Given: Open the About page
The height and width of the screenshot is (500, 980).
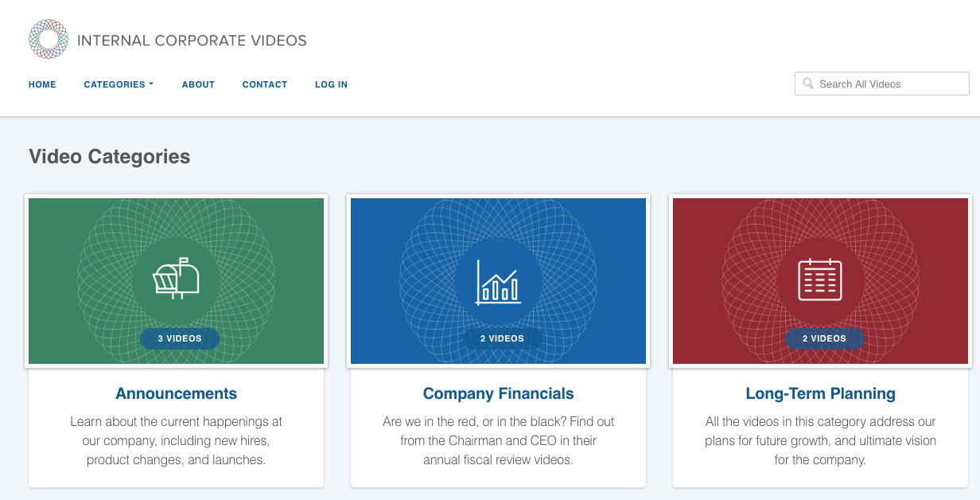Looking at the screenshot, I should coord(198,84).
